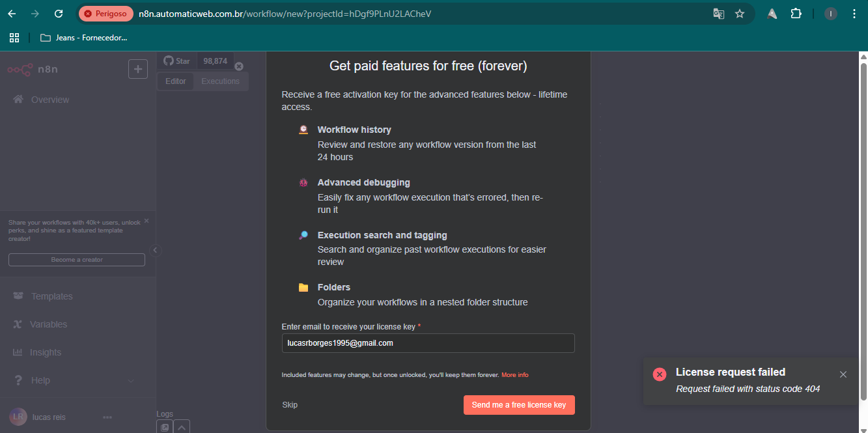The height and width of the screenshot is (433, 868).
Task: Click the 98,874 GitHub star count
Action: pos(215,61)
